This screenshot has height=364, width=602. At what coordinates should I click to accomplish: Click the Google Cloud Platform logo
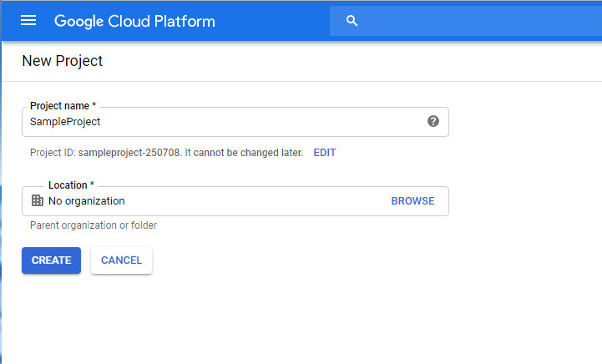134,21
